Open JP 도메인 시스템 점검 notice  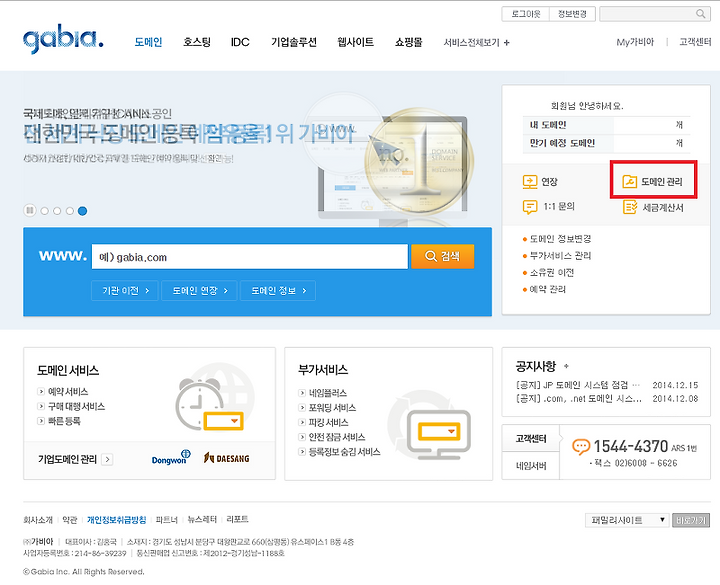tap(578, 385)
